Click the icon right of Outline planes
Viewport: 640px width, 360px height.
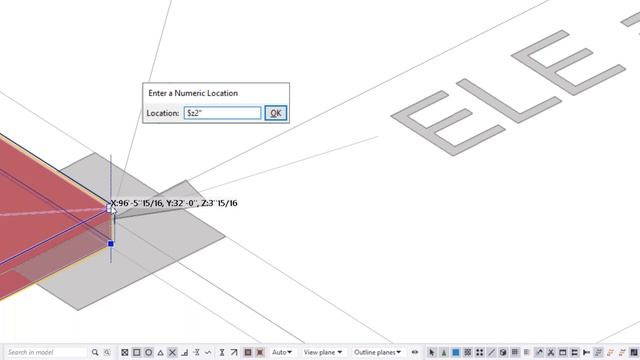[415, 352]
